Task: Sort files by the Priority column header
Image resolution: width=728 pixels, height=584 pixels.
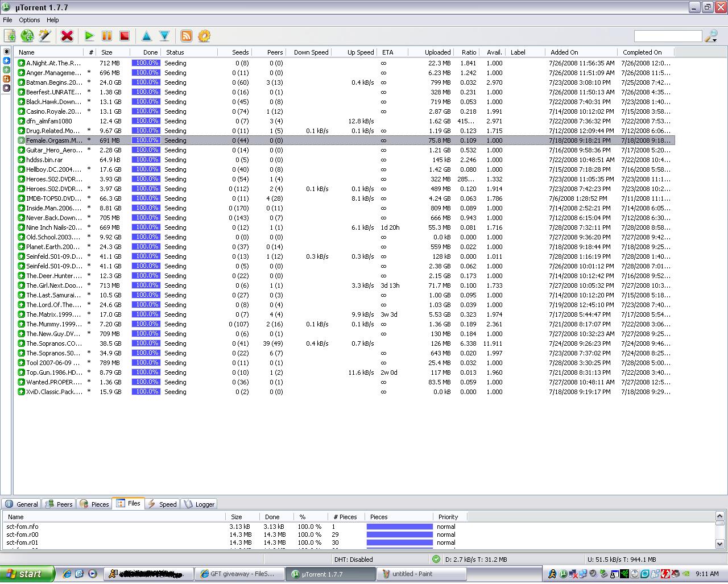Action: [x=450, y=517]
